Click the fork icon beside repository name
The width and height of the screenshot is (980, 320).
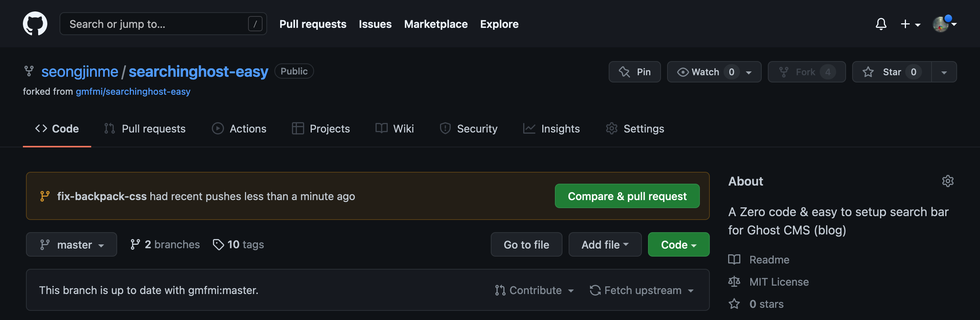pyautogui.click(x=29, y=71)
